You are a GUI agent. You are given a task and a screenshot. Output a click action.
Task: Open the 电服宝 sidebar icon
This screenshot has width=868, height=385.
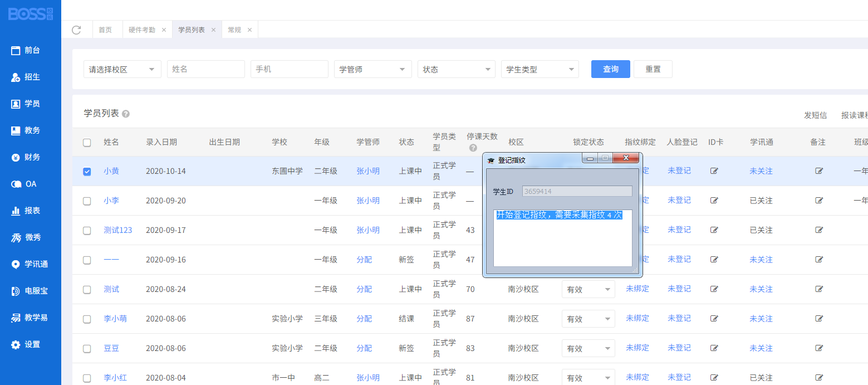(x=16, y=291)
